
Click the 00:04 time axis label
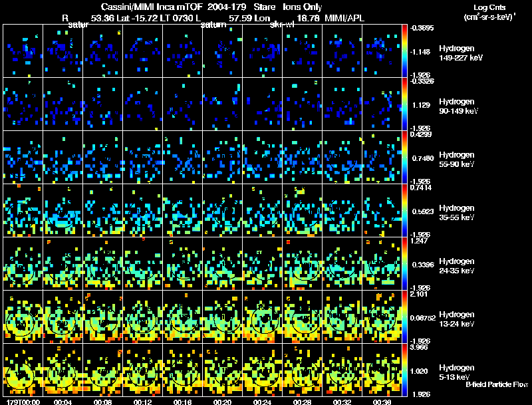[x=63, y=402]
